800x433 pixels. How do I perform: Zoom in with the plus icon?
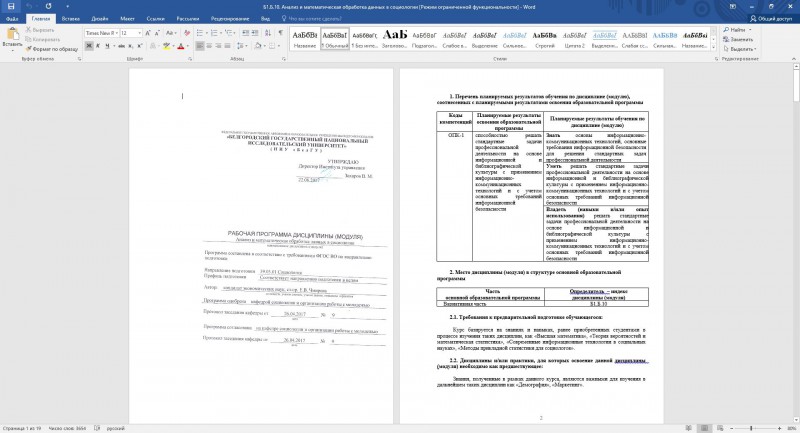point(780,428)
